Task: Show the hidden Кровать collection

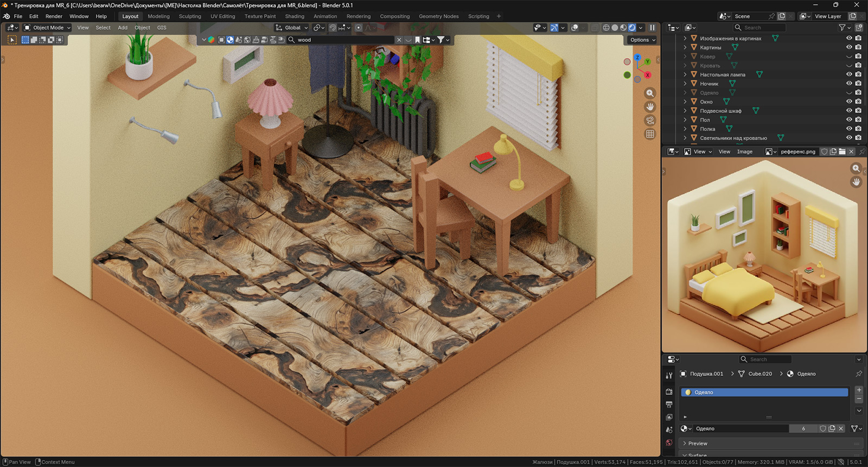Action: click(x=849, y=66)
